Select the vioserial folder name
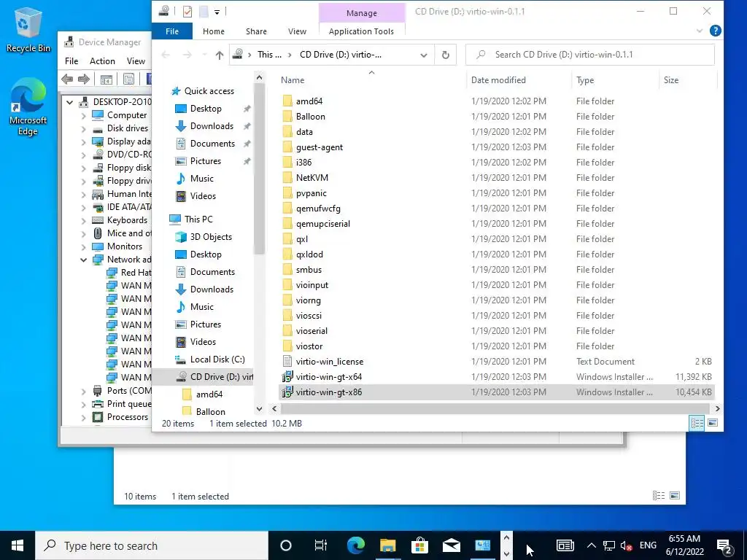Viewport: 747px width, 560px height. (311, 331)
